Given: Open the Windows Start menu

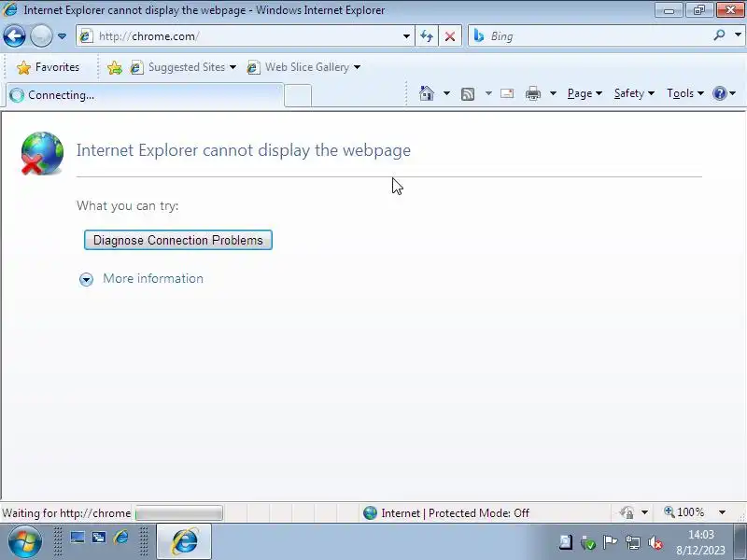Looking at the screenshot, I should coord(25,542).
